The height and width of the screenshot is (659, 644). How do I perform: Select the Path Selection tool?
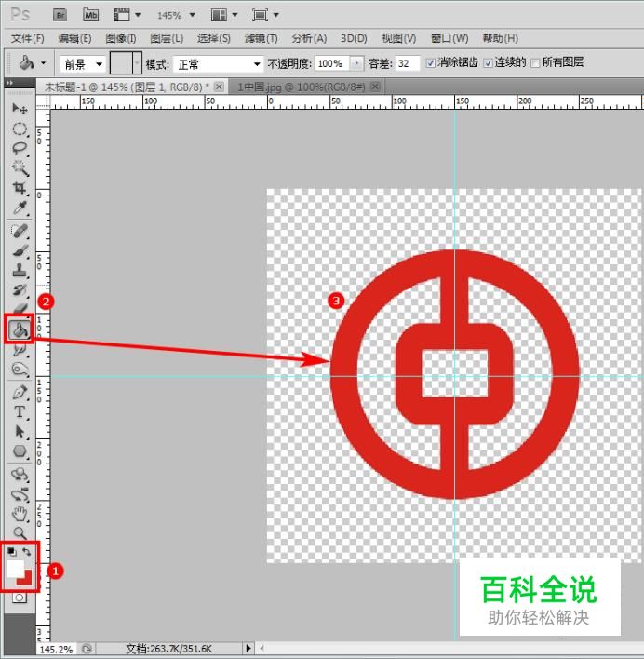[20, 432]
